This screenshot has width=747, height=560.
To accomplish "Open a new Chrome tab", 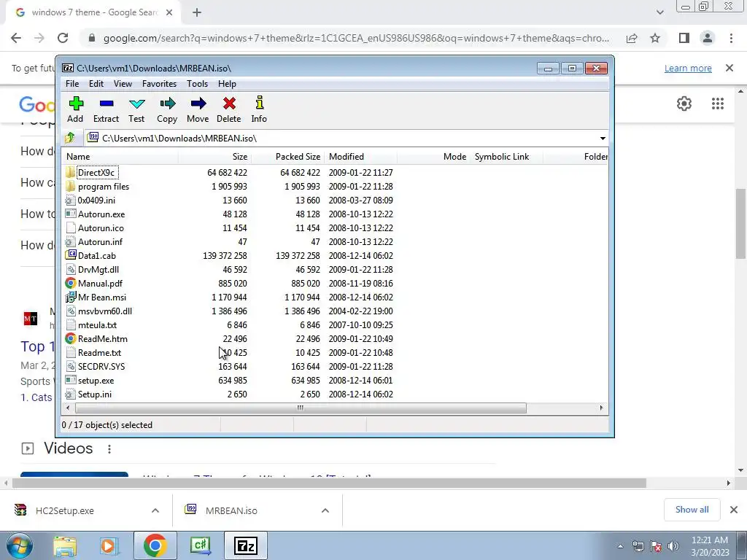I will [197, 12].
